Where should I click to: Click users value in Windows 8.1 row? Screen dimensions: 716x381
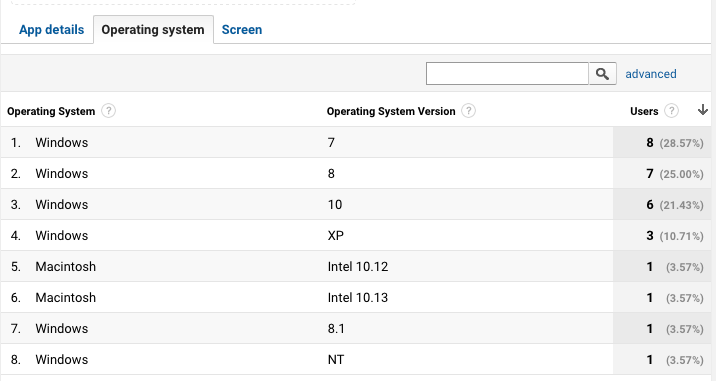[x=674, y=329]
